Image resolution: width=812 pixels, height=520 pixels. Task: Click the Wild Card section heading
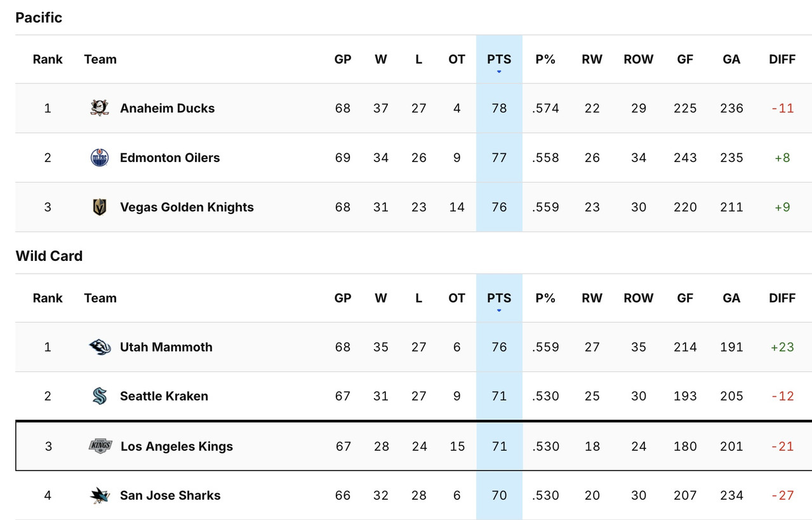point(49,255)
